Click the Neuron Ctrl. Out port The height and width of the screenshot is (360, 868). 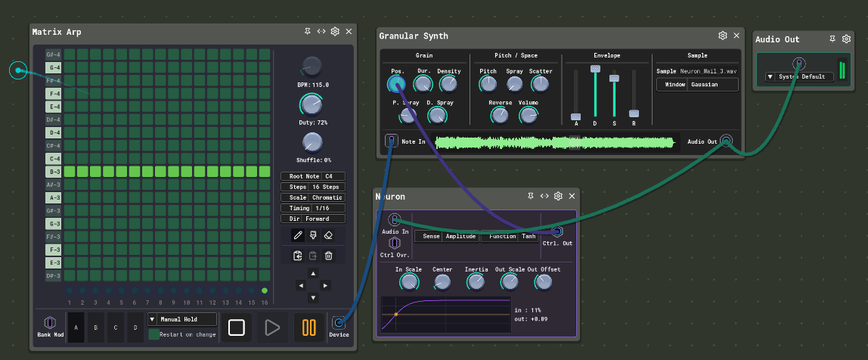click(557, 231)
